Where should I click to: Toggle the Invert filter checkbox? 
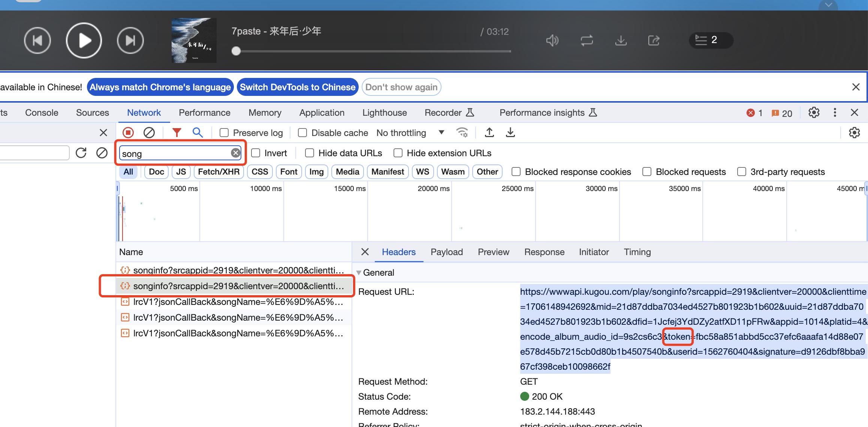coord(256,153)
